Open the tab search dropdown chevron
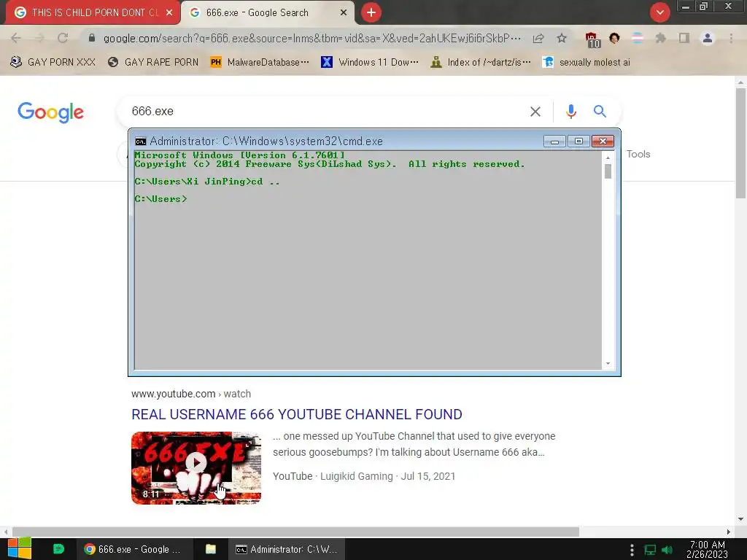This screenshot has width=747, height=560. 659,12
